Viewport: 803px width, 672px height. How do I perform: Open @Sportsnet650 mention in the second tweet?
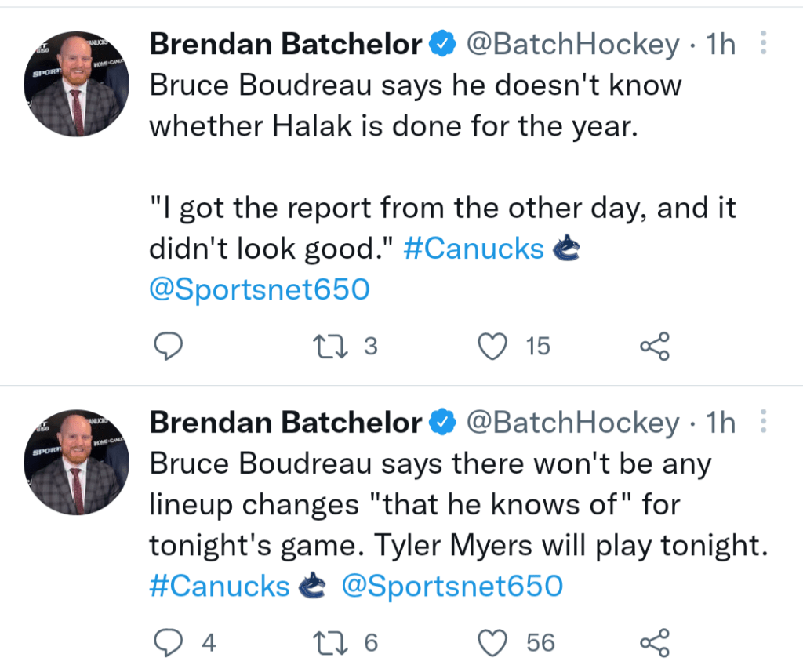pos(452,586)
